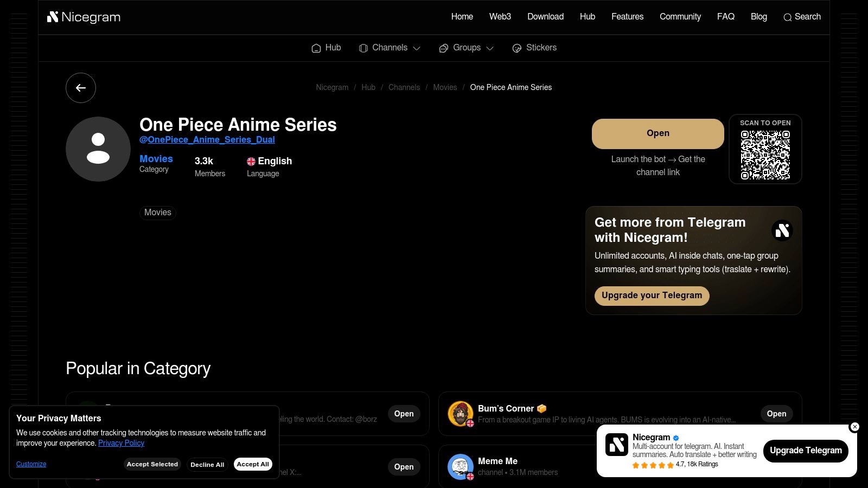Click the Search magnifier icon
The height and width of the screenshot is (488, 868).
[x=788, y=17]
